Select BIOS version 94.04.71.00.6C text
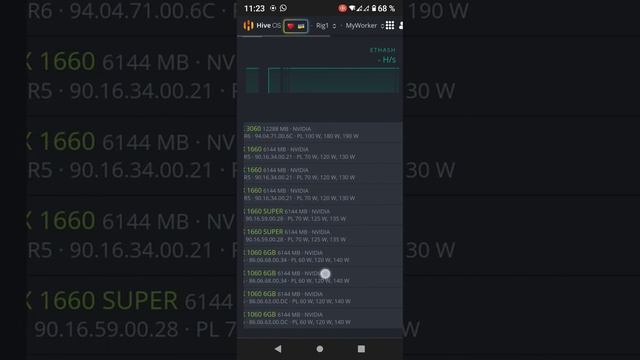 click(x=273, y=136)
